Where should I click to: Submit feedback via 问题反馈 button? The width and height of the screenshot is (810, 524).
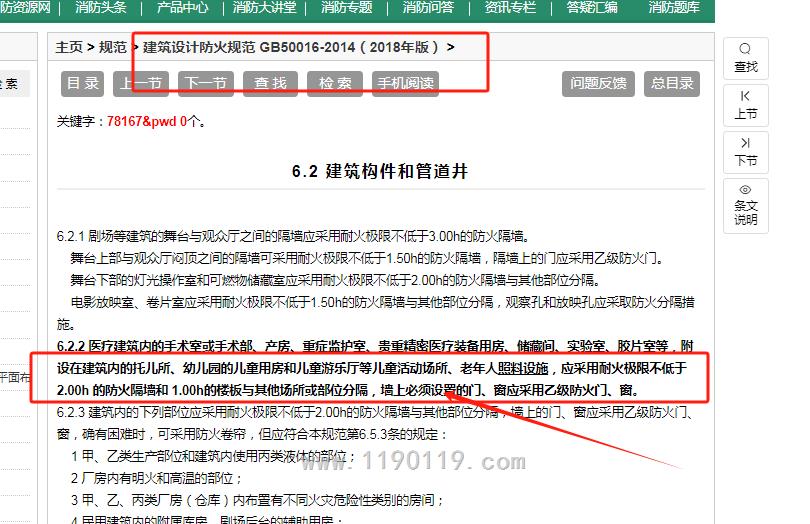tap(598, 84)
